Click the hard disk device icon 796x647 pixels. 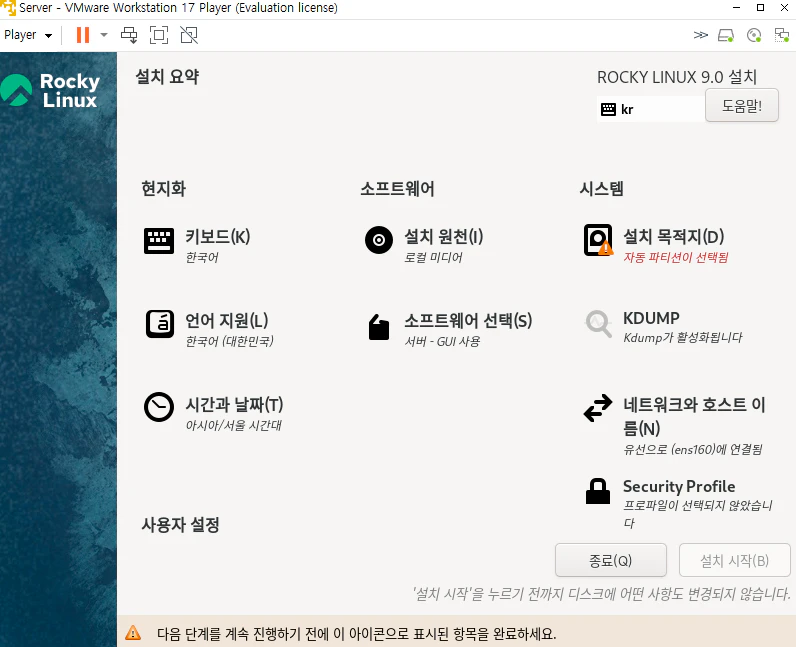[726, 35]
